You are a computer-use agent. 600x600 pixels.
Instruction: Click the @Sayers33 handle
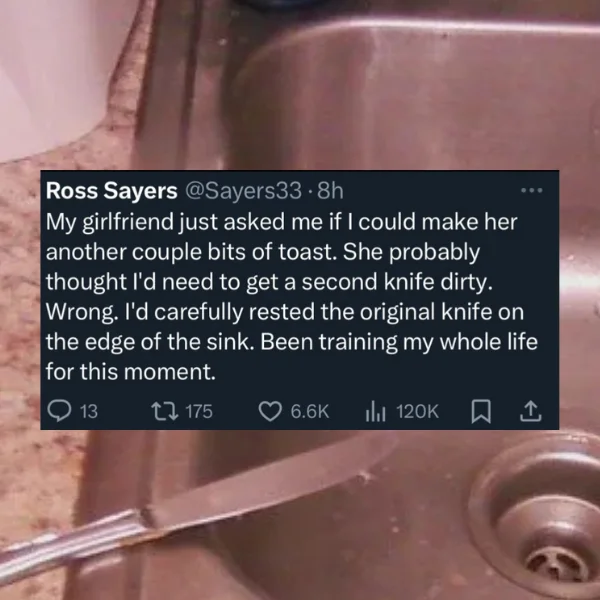tap(244, 191)
